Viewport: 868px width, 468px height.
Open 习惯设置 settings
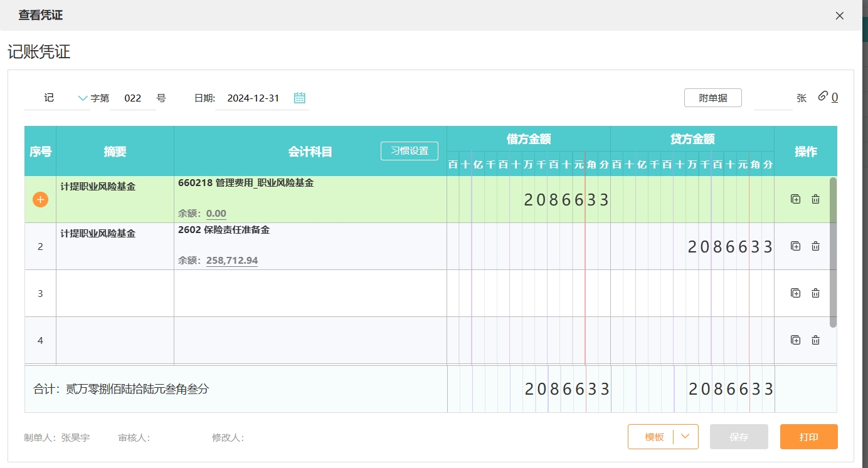point(409,151)
